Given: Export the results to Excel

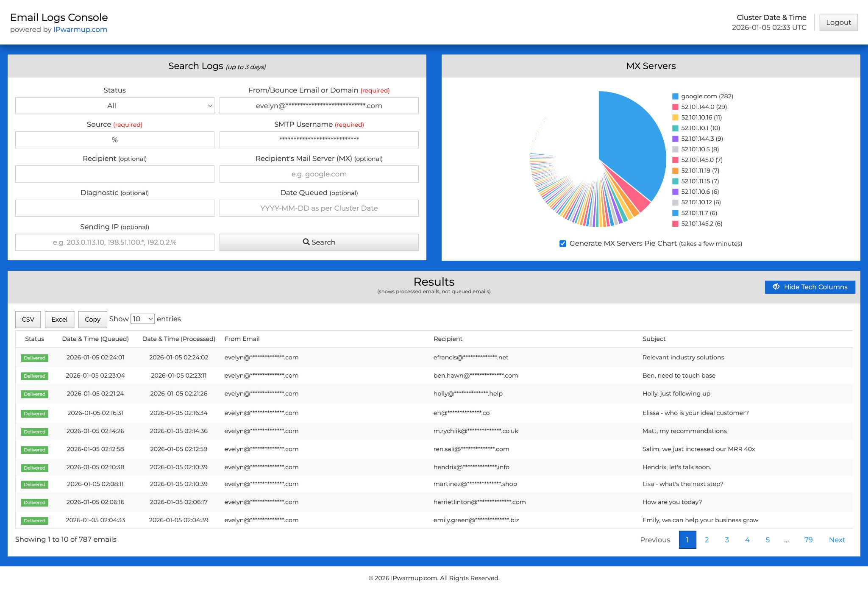Looking at the screenshot, I should pyautogui.click(x=59, y=319).
